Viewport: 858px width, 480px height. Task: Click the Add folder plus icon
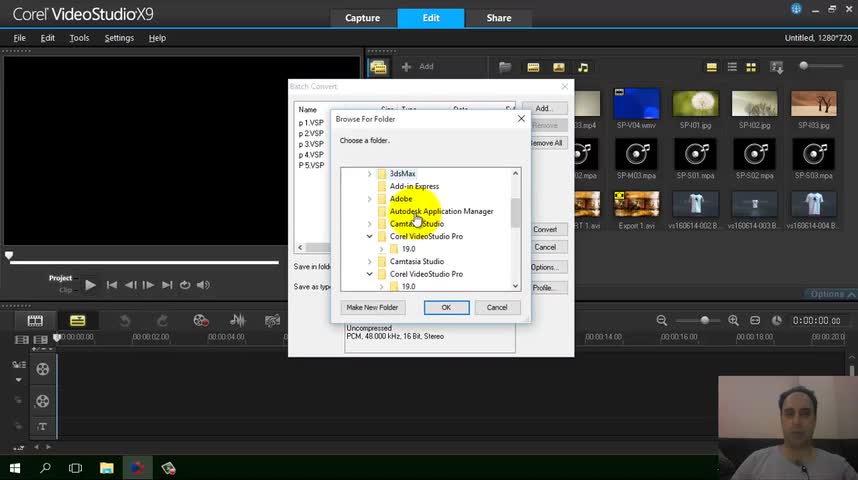pyautogui.click(x=406, y=67)
